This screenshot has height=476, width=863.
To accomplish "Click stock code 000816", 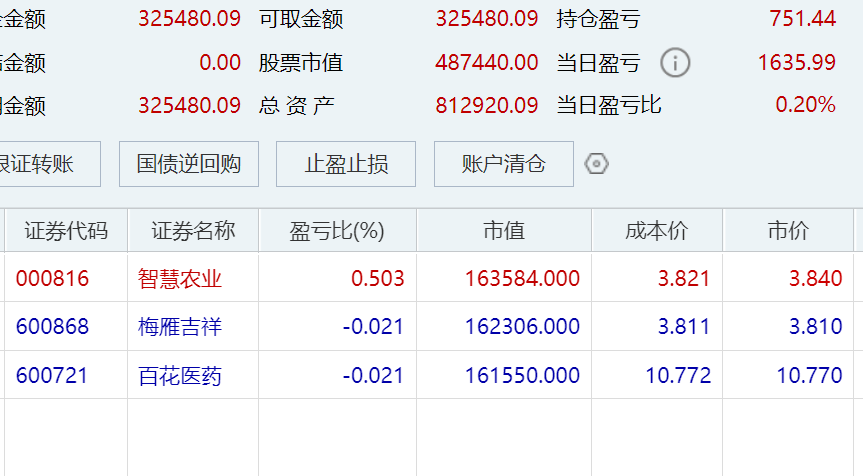I will (52, 279).
